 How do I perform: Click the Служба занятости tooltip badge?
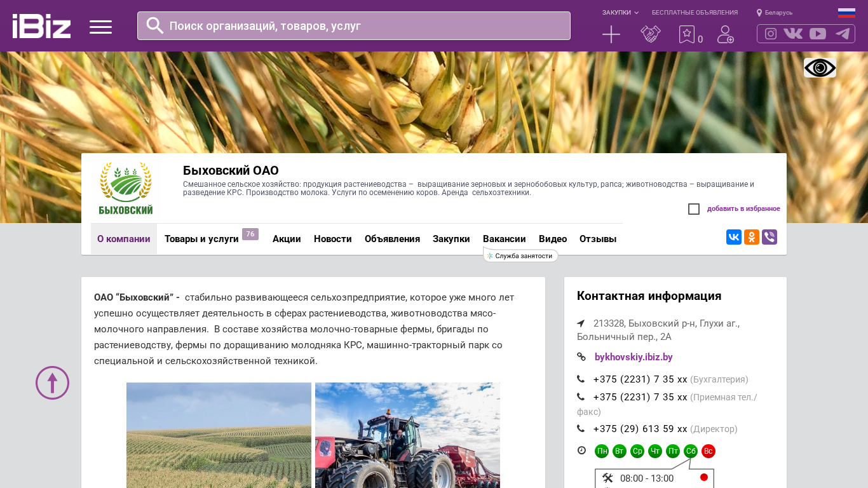[520, 255]
